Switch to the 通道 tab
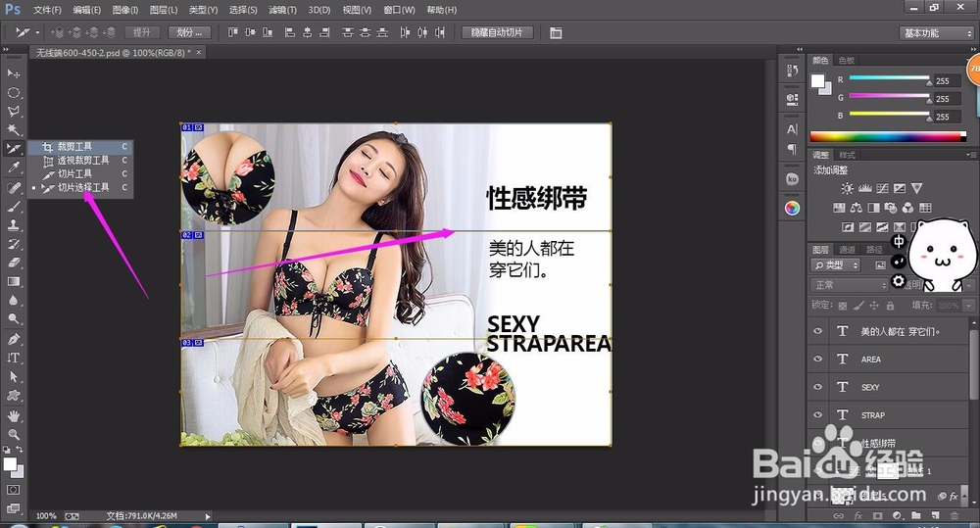This screenshot has width=980, height=528. [x=847, y=250]
